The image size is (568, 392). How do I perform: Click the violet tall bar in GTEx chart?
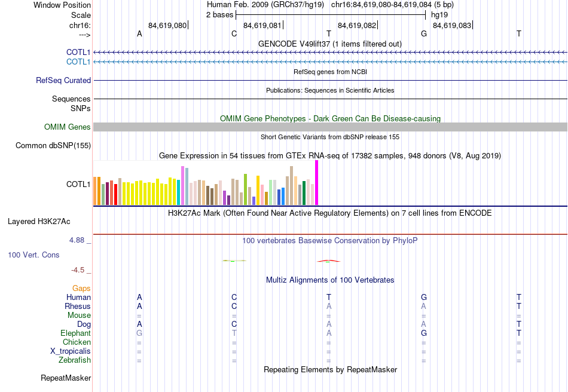coord(182,186)
